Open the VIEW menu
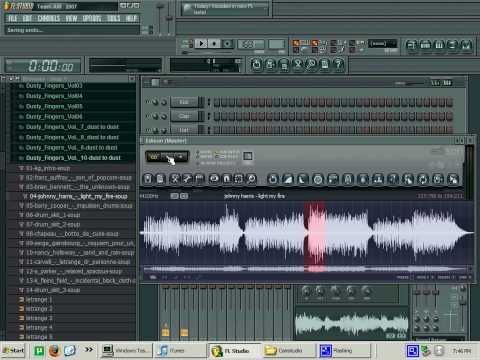The width and height of the screenshot is (480, 360). tap(71, 18)
